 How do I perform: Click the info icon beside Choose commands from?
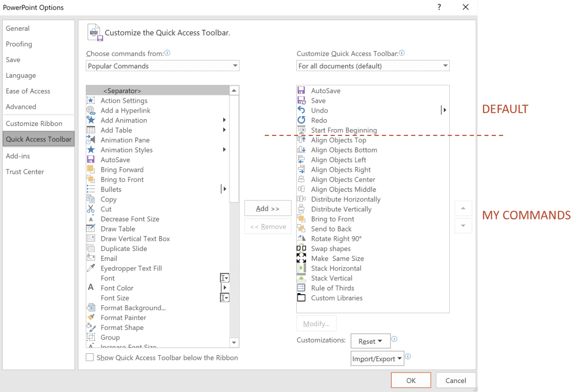(167, 53)
